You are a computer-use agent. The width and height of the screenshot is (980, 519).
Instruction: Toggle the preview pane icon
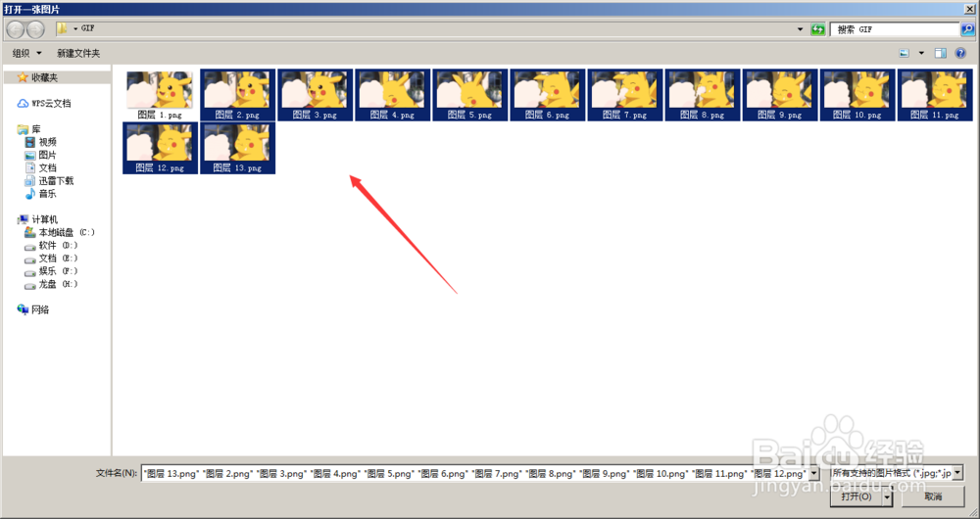tap(940, 53)
